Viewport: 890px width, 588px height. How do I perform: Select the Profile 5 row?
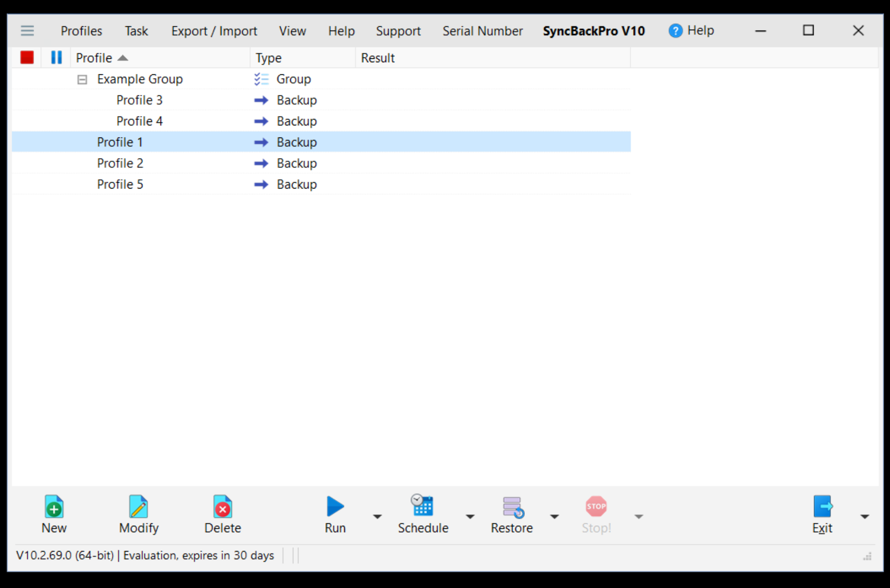(x=321, y=184)
